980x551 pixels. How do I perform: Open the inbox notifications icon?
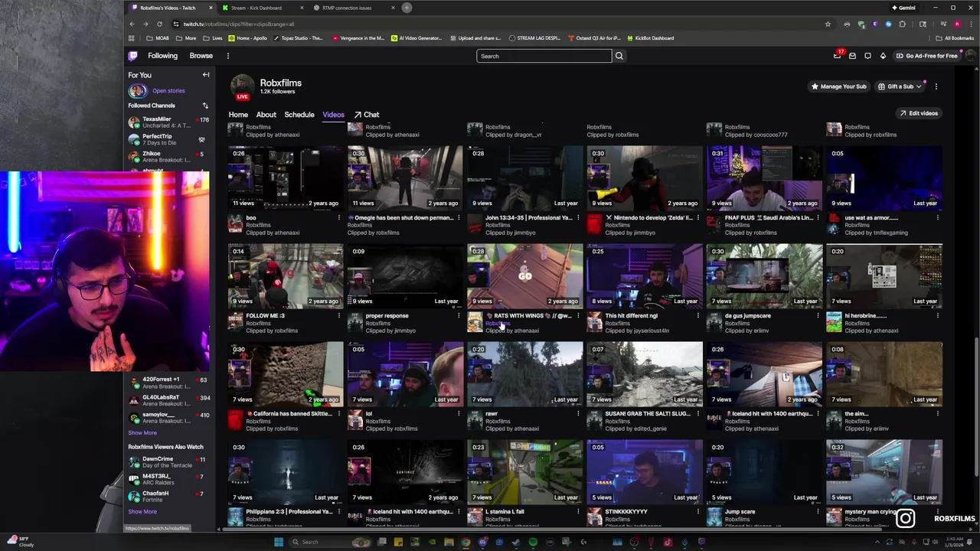point(852,56)
